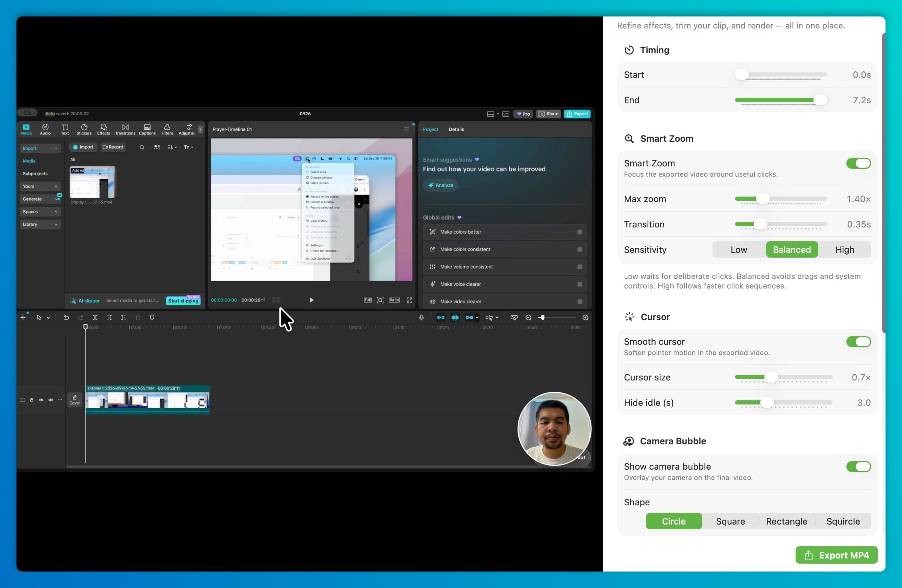Click the Analyze button

(x=440, y=185)
